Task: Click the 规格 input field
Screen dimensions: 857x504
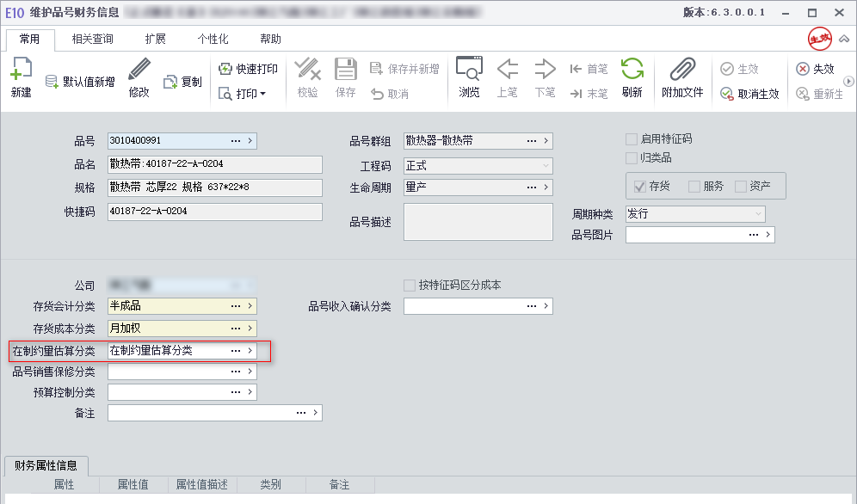Action: point(215,187)
